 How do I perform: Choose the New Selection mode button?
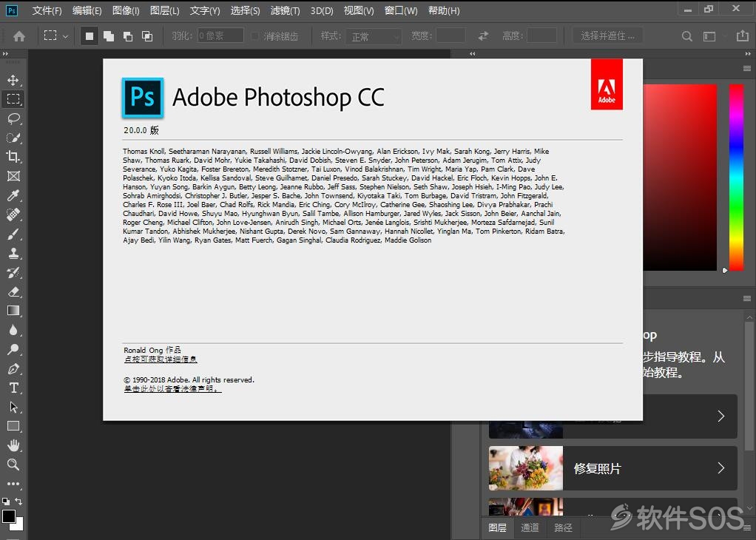coord(90,36)
